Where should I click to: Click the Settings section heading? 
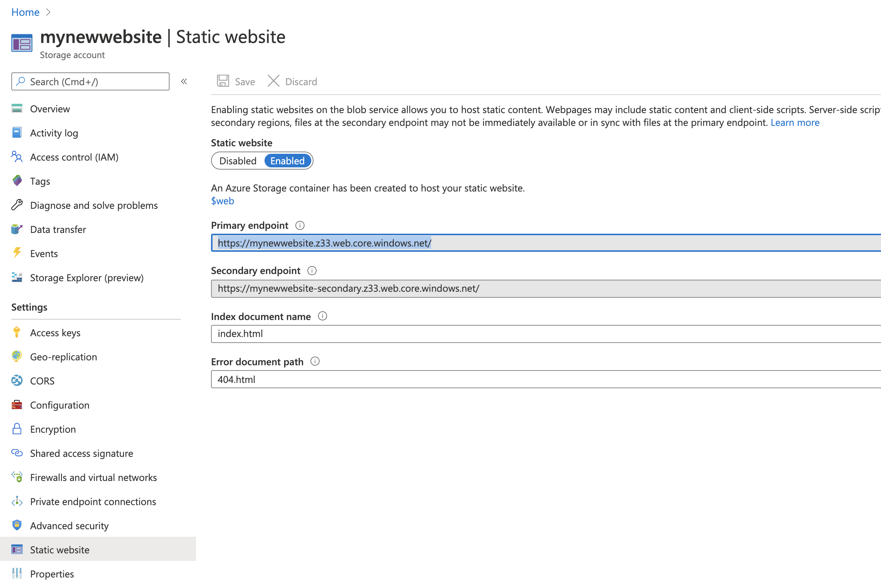click(29, 307)
